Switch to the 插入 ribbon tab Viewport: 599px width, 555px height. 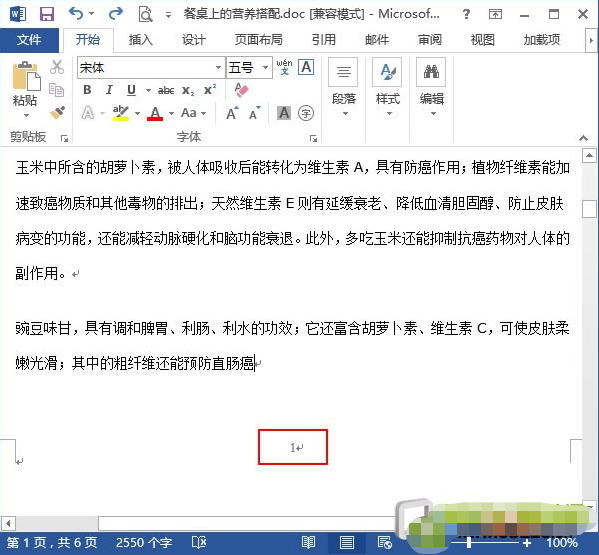coord(140,40)
